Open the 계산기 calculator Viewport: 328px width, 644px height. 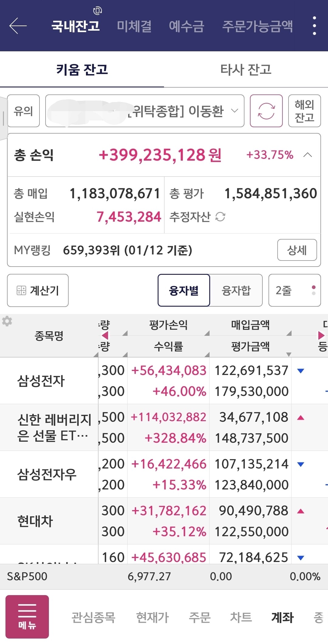tap(38, 290)
